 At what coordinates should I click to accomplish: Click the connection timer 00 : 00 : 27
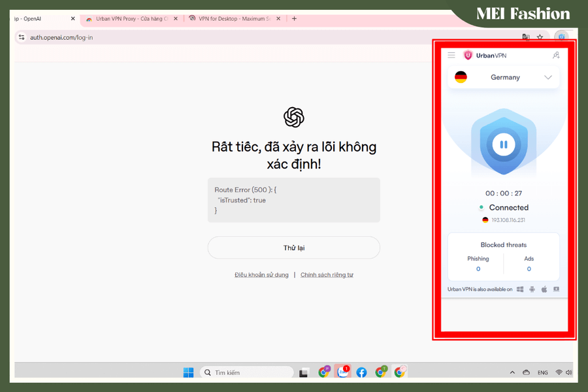tap(504, 193)
